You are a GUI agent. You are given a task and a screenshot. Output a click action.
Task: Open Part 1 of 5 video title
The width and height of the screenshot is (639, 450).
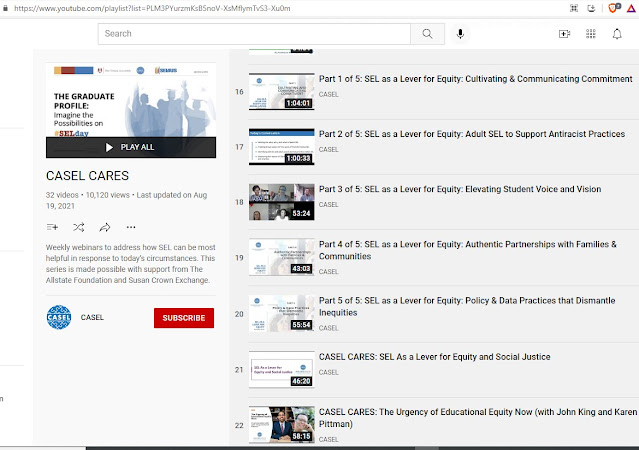[475, 79]
